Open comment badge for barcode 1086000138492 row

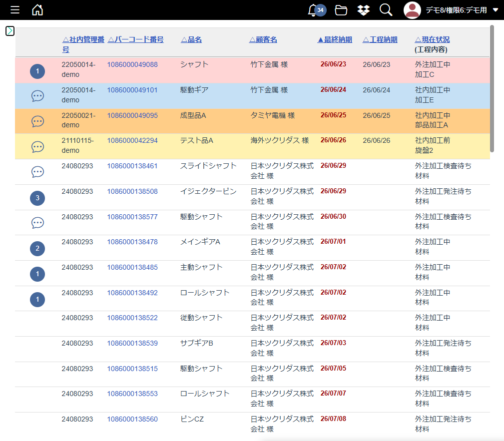(37, 299)
